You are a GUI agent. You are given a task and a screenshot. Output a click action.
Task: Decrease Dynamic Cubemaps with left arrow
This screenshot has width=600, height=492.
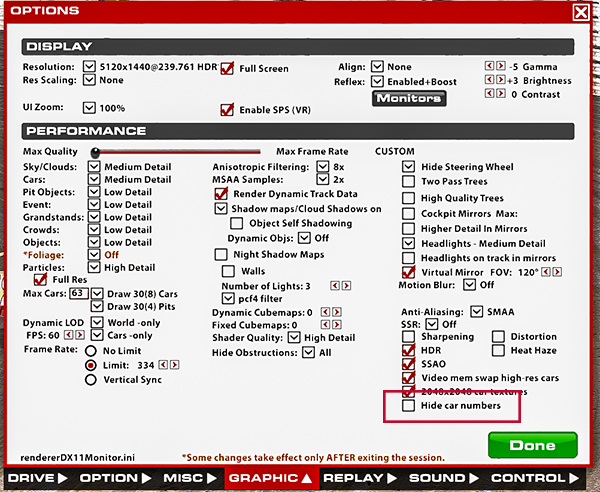[325, 313]
